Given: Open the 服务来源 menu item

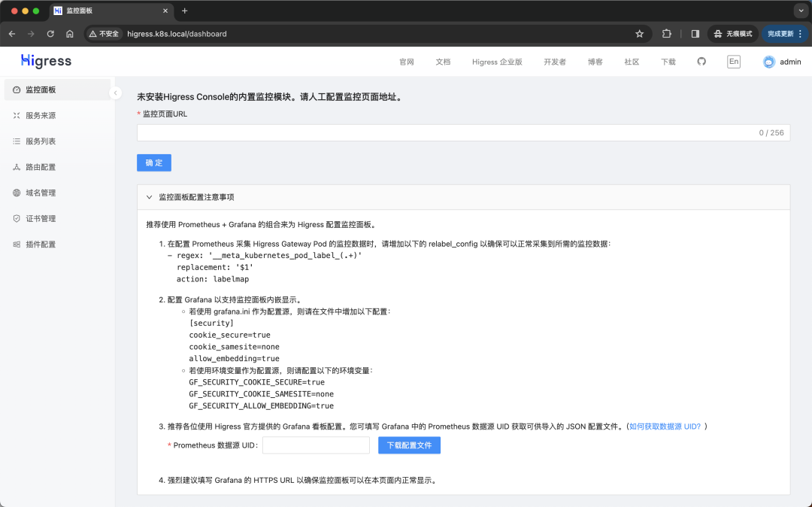Looking at the screenshot, I should [x=57, y=116].
